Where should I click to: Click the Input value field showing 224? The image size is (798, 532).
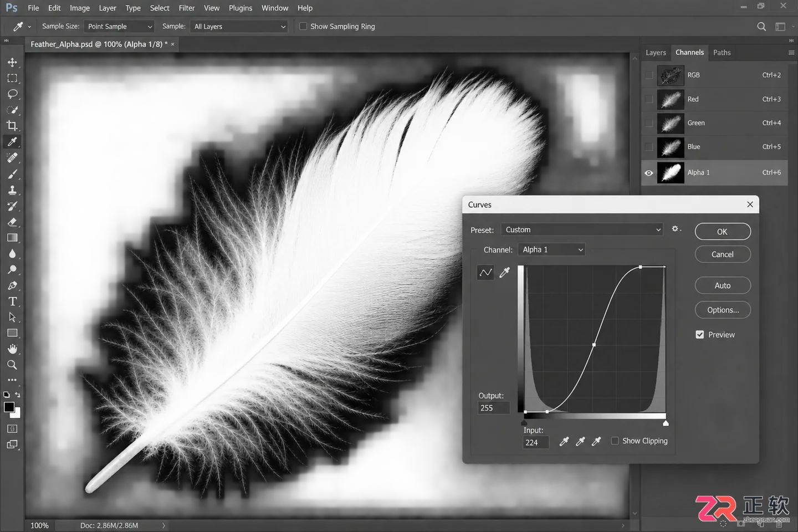click(535, 442)
